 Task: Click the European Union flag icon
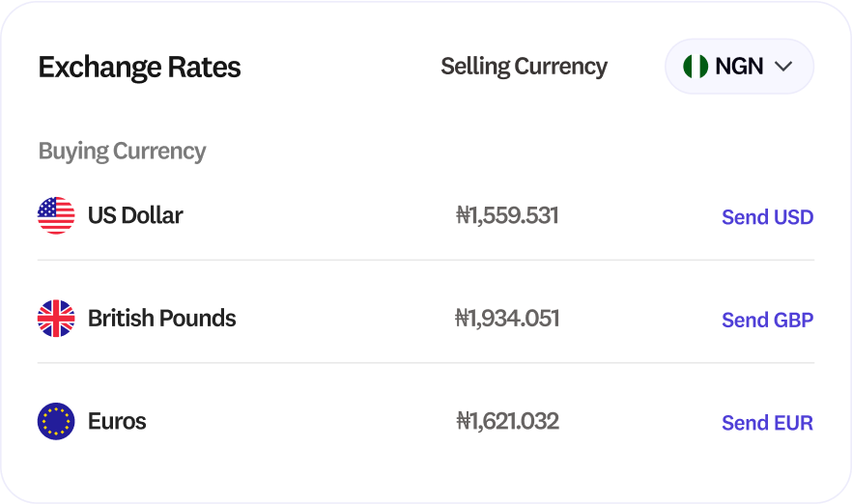[56, 422]
